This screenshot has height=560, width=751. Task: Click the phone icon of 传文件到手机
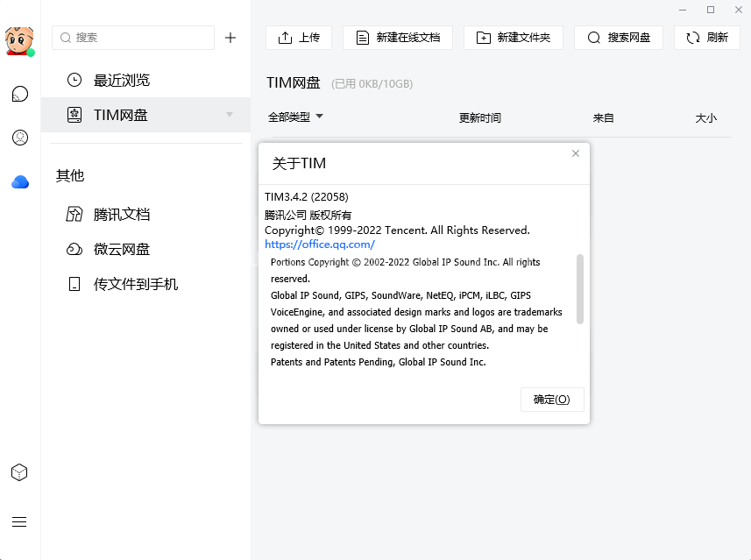(74, 284)
